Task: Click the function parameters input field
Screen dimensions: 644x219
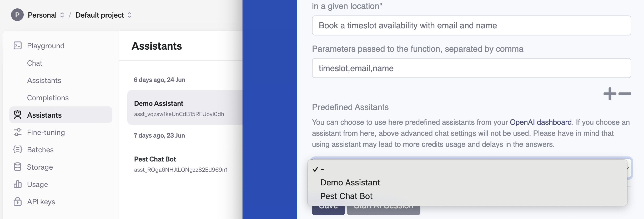Action: 471,68
